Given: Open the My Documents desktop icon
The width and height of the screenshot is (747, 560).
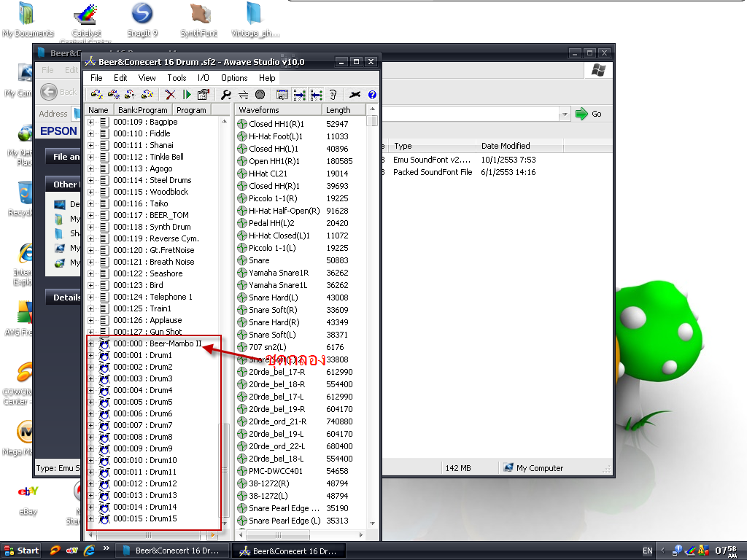Looking at the screenshot, I should click(x=28, y=19).
